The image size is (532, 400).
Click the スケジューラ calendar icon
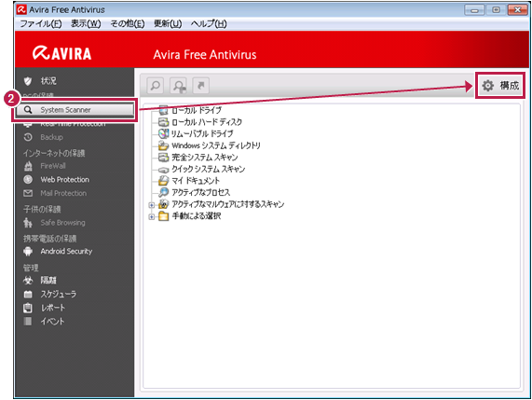28,294
